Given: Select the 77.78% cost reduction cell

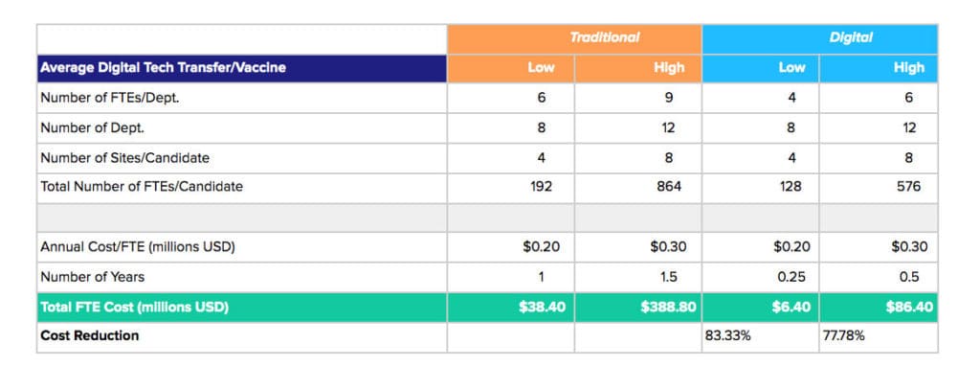Looking at the screenshot, I should pos(879,337).
